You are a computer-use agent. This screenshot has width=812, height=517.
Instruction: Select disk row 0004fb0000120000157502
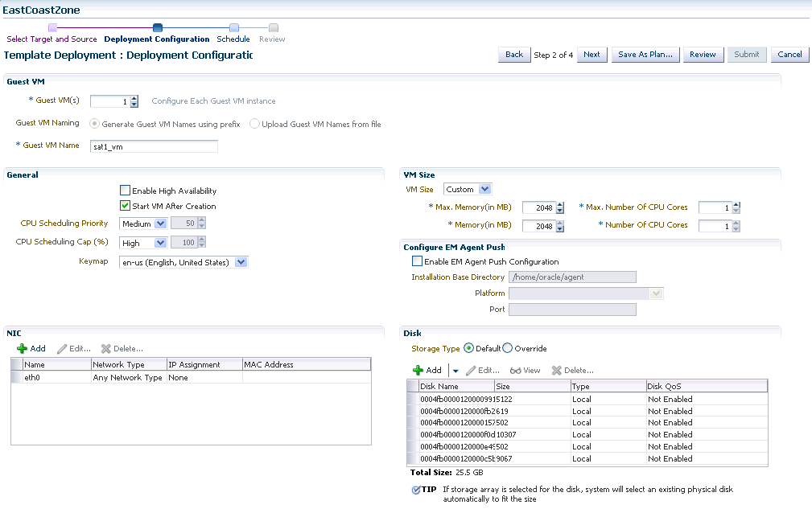click(587, 423)
